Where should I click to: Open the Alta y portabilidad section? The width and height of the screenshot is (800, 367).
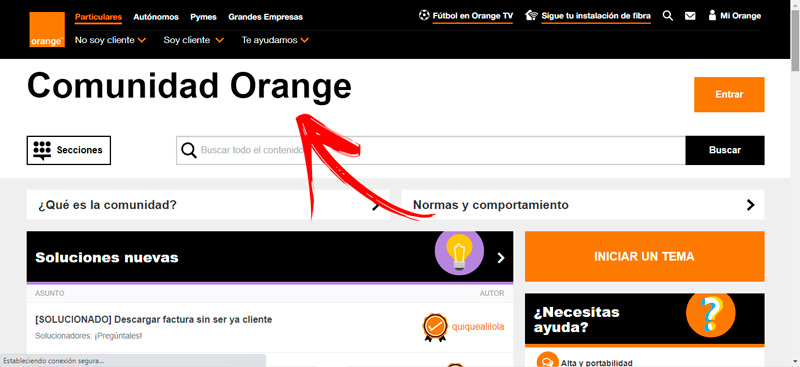tap(596, 363)
